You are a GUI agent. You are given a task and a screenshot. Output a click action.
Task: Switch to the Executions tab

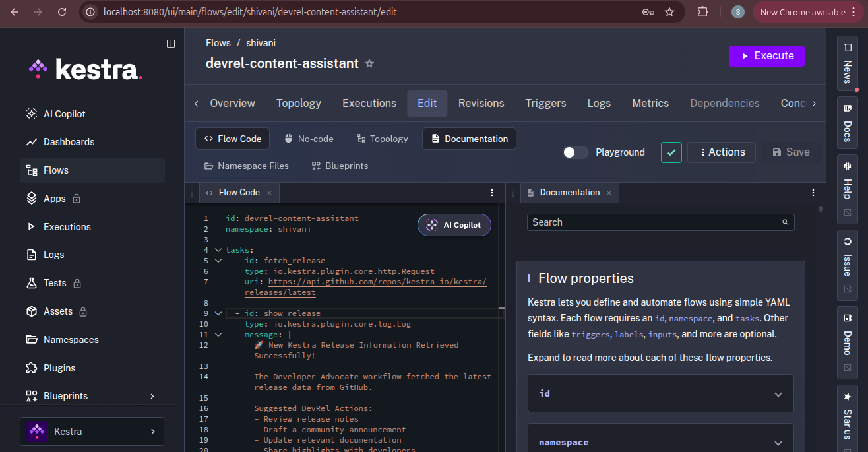click(x=369, y=104)
